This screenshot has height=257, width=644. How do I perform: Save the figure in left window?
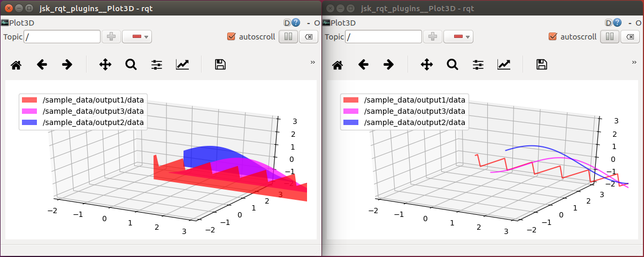[220, 65]
